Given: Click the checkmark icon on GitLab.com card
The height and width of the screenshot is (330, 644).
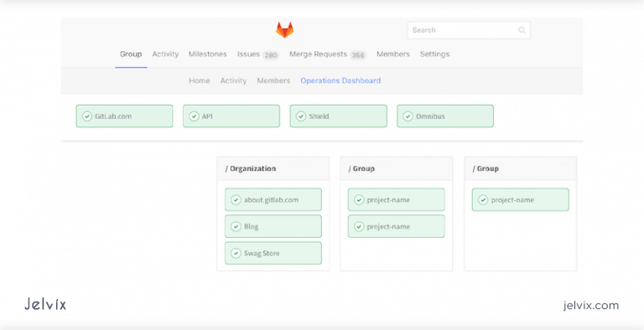Looking at the screenshot, I should coord(86,116).
